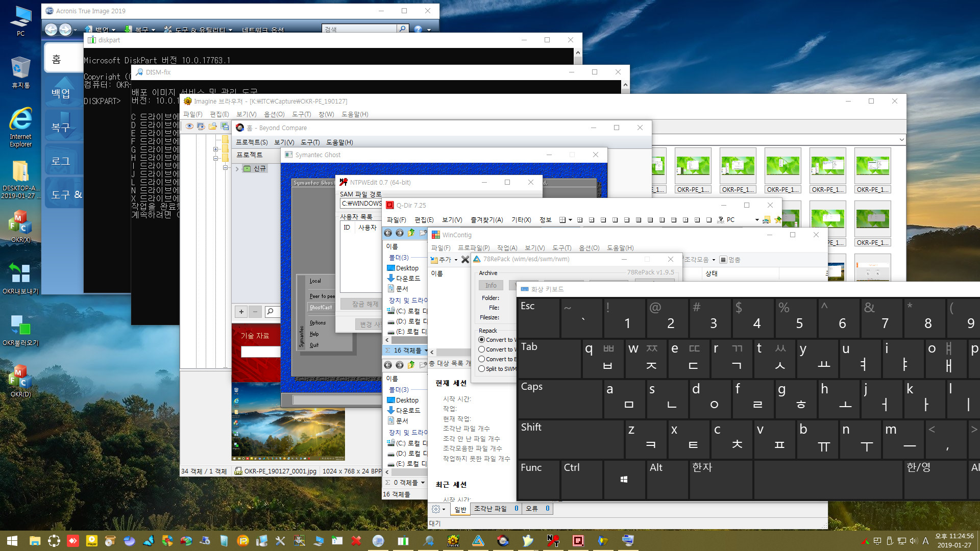Click the red X taskbar icon

356,541
